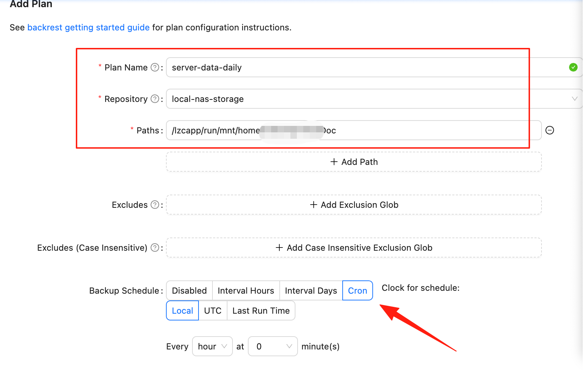Select Interval Days schedule option
The width and height of the screenshot is (583, 392).
(x=311, y=290)
